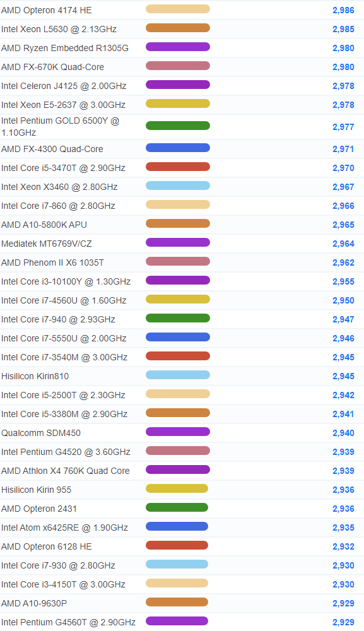Open Intel Pentium G4560T @ 2.90GHz entry
The width and height of the screenshot is (364, 631).
coord(68,622)
